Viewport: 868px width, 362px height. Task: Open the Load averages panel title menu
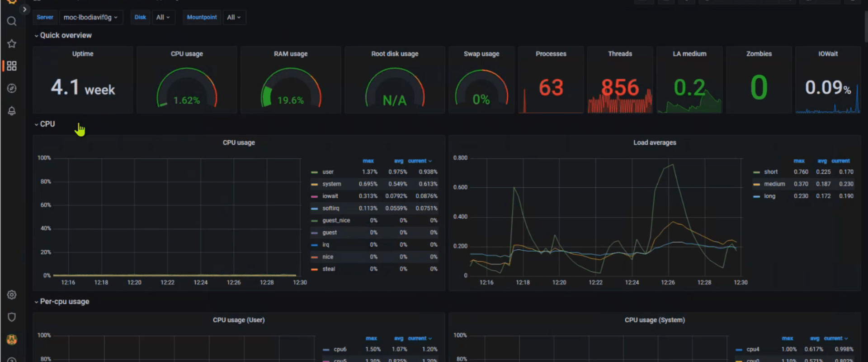655,143
